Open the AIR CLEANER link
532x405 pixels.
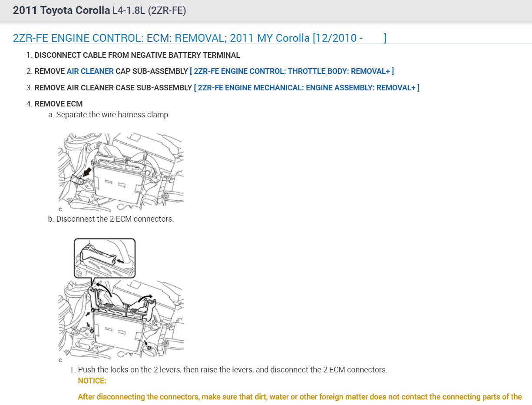90,71
